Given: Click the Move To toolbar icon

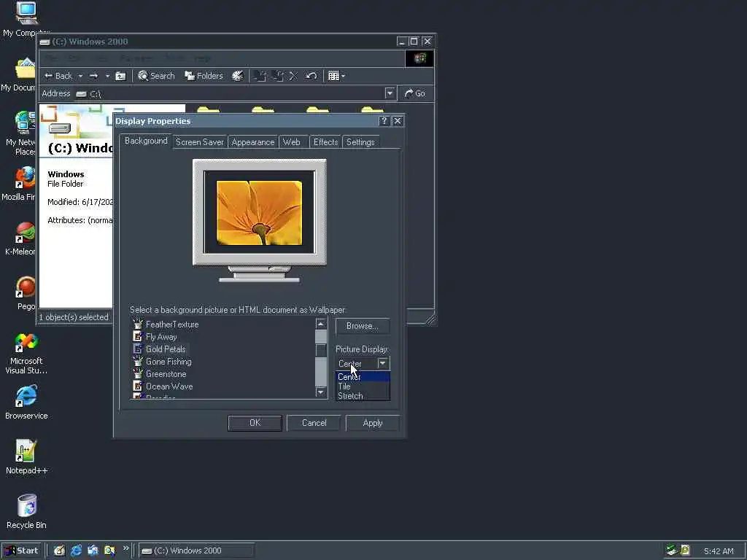Looking at the screenshot, I should tap(260, 76).
